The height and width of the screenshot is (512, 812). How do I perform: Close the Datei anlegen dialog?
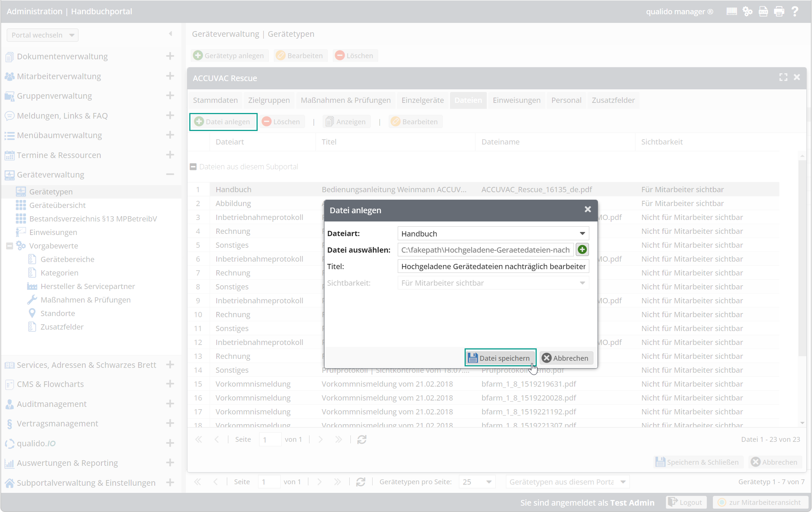(x=588, y=209)
